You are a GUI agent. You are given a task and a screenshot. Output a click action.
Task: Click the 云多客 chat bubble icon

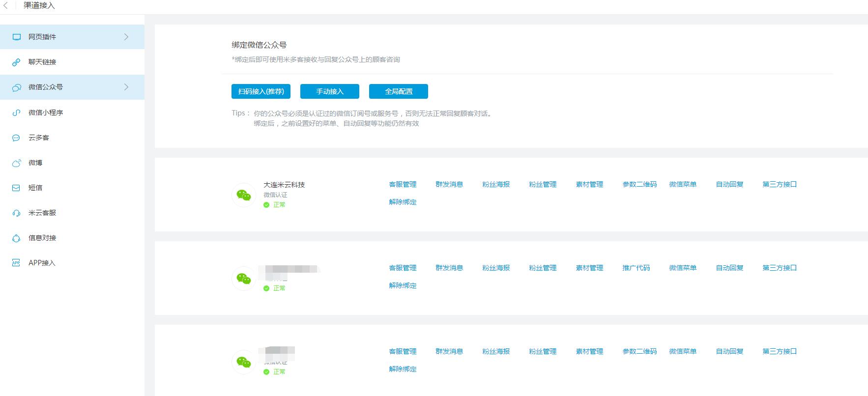click(x=16, y=138)
